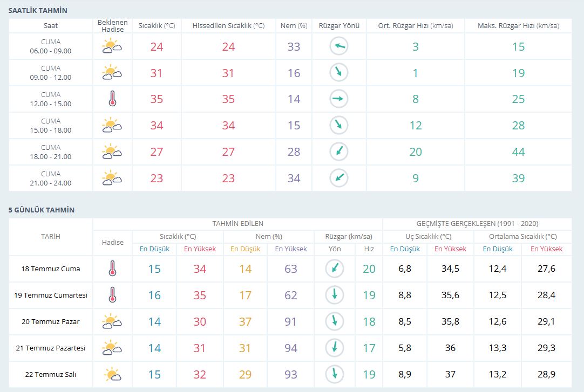This screenshot has width=584, height=392.
Task: Click the GEÇMİŞTE GERÇEKLEŞEN (1991 - 2020) header
Action: 477,223
